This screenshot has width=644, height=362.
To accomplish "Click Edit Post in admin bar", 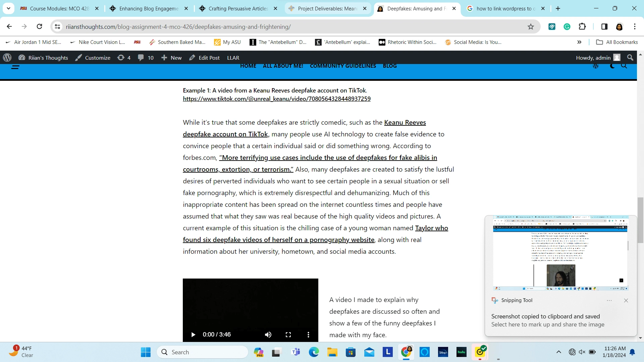I will pyautogui.click(x=204, y=58).
